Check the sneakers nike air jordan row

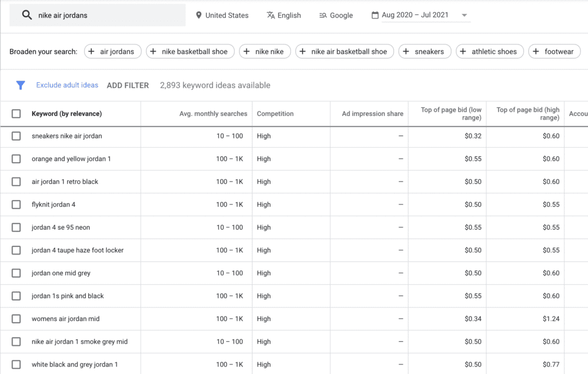[x=16, y=136]
